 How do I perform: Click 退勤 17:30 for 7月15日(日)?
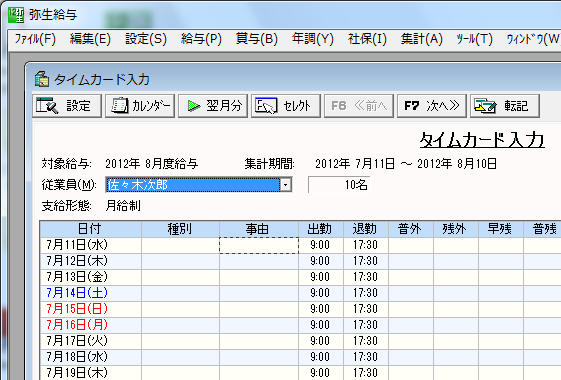pyautogui.click(x=366, y=309)
